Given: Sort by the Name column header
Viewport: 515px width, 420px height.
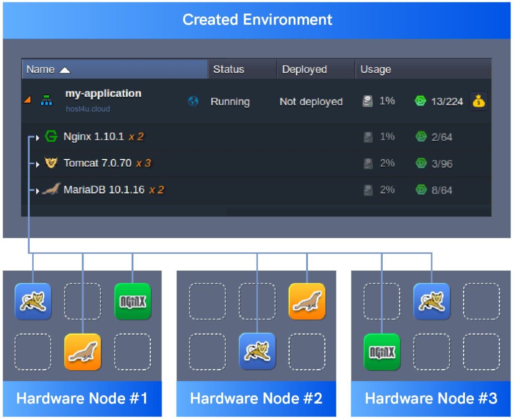Looking at the screenshot, I should click(x=115, y=69).
